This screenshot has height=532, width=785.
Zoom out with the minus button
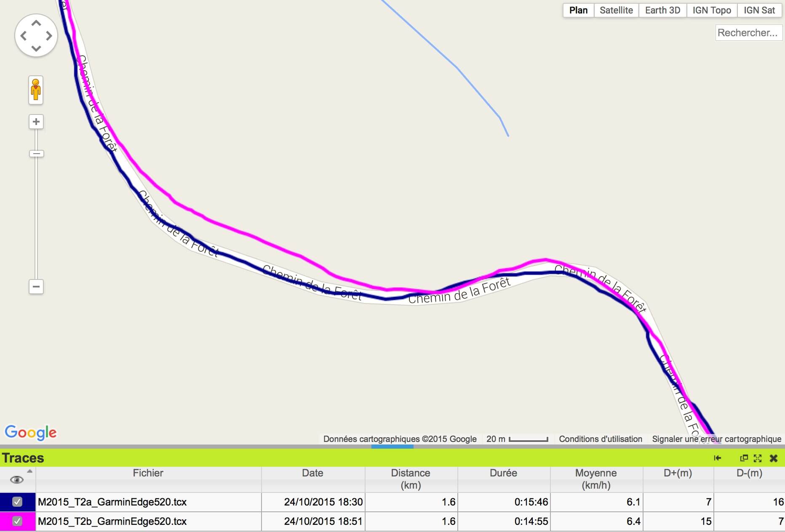click(x=36, y=287)
